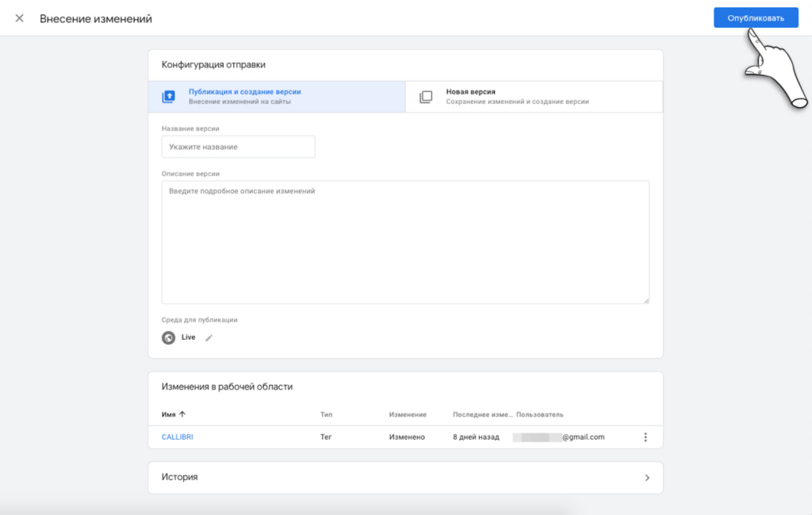The height and width of the screenshot is (515, 812).
Task: Click the blue publish upload icon
Action: click(x=168, y=97)
